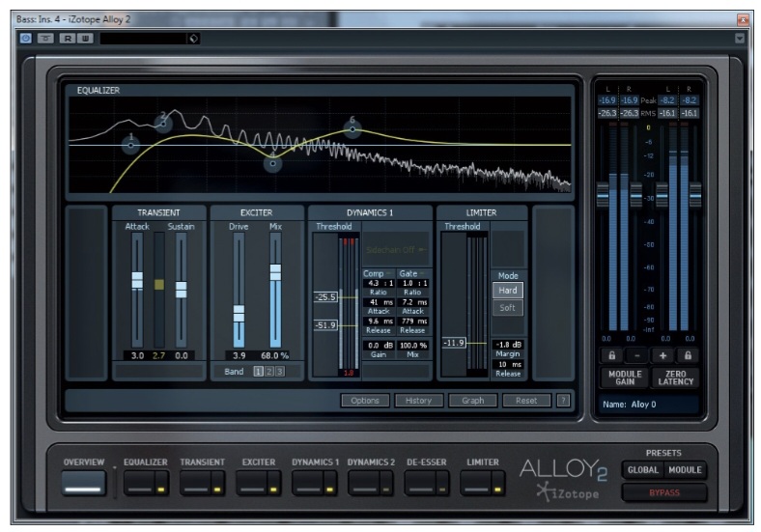Click the Transient Attack slider handle
This screenshot has height=532, width=761.
[137, 281]
